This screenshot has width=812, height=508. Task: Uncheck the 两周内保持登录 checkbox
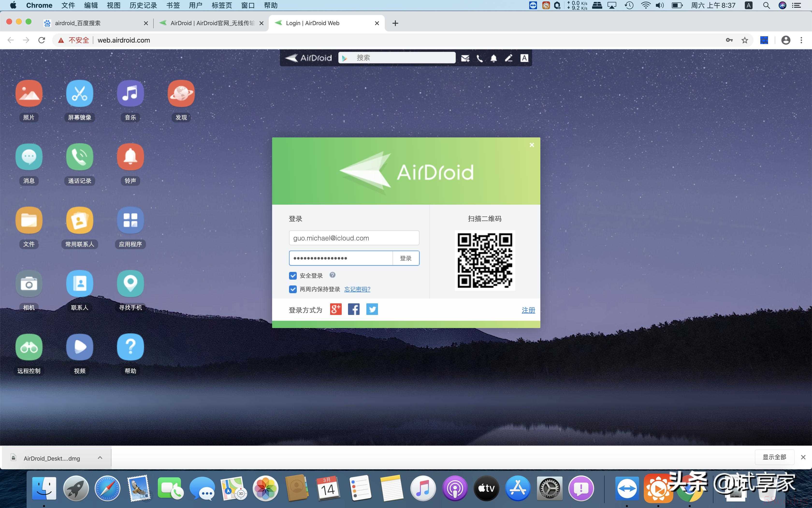point(293,289)
